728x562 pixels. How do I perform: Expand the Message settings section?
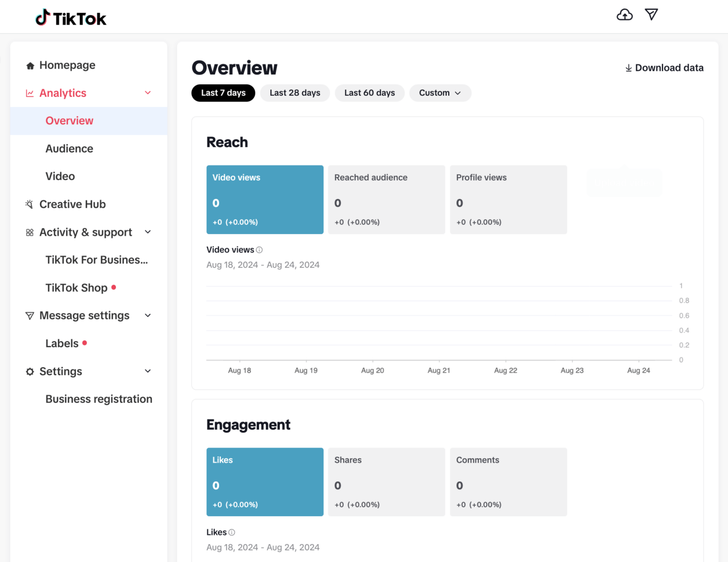pyautogui.click(x=148, y=315)
